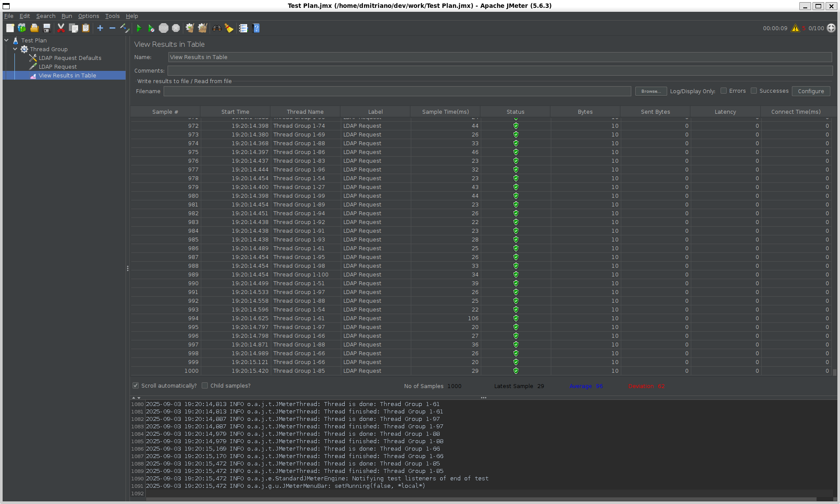Clear all results with double broom icon
The height and width of the screenshot is (504, 840).
(x=202, y=28)
